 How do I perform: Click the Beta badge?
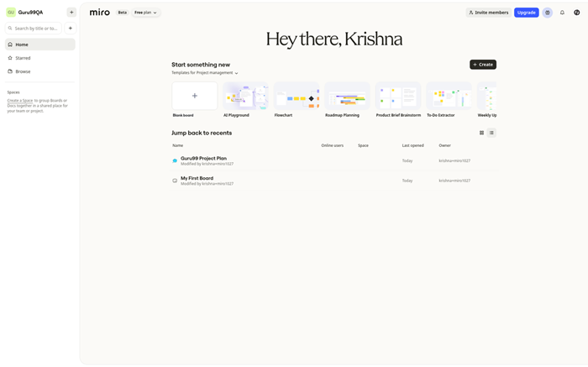123,13
